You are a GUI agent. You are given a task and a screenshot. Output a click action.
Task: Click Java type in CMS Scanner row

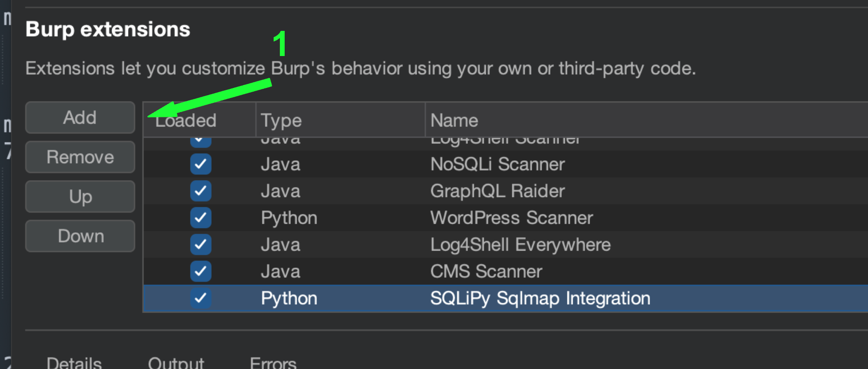click(280, 271)
